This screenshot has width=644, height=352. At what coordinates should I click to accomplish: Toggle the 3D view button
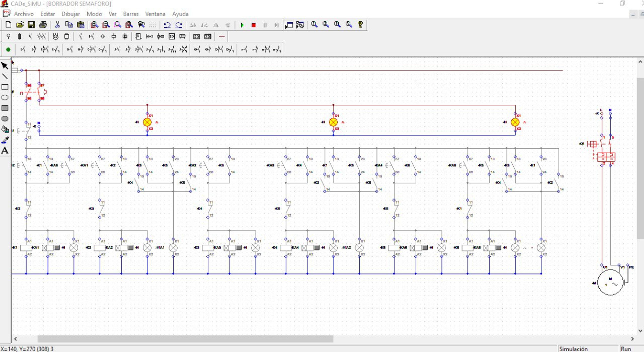(208, 37)
